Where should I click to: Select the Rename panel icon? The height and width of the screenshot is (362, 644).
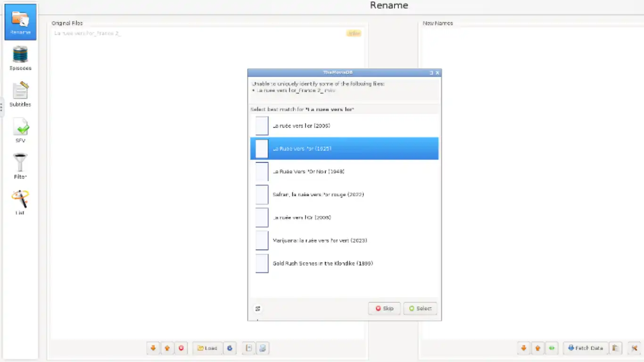pos(20,22)
